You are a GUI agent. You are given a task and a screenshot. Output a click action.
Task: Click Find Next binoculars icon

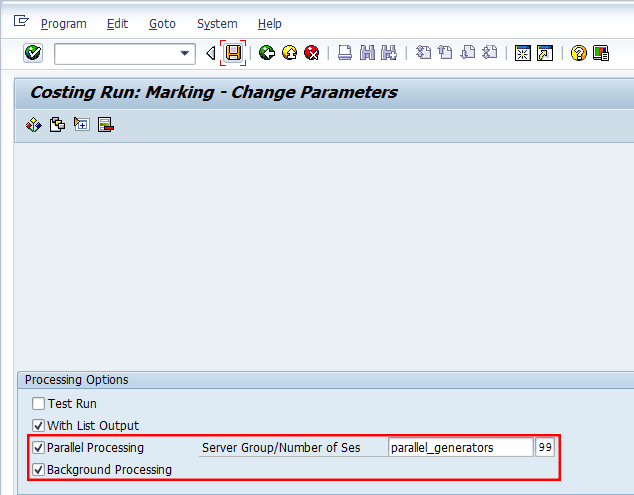point(389,53)
